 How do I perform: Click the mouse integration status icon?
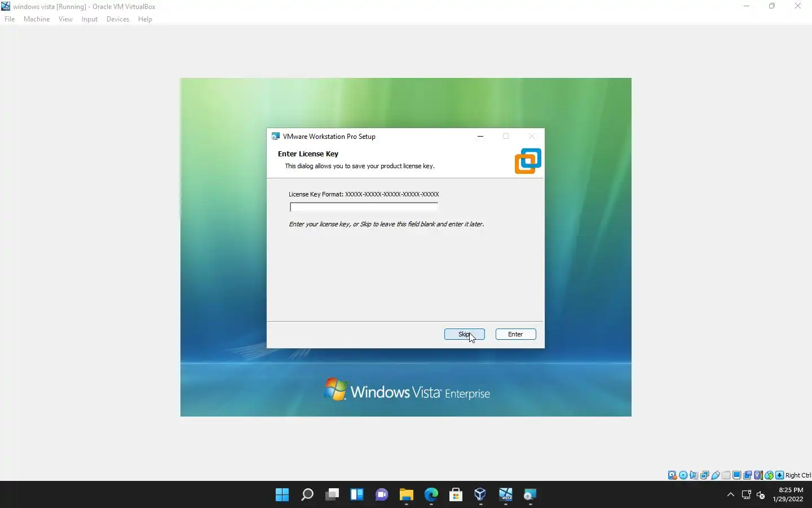(x=769, y=475)
